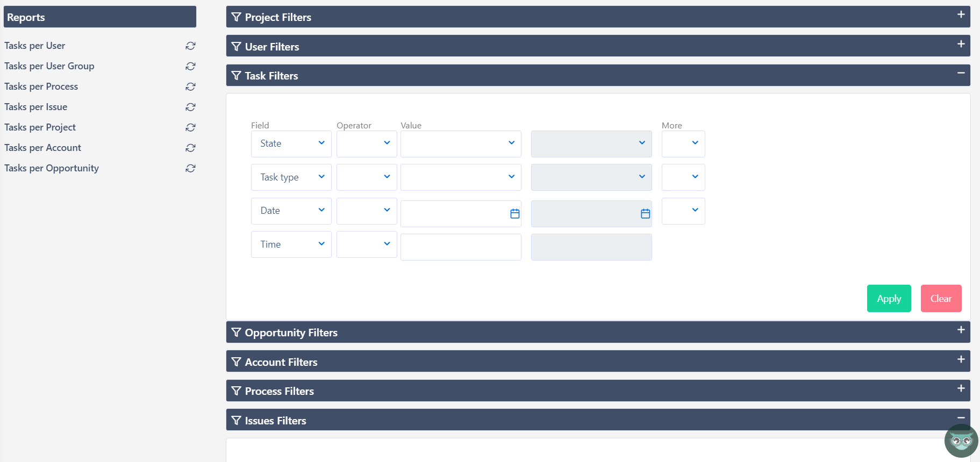Open the Tasks per Opportunity report
The image size is (980, 462).
pyautogui.click(x=52, y=168)
